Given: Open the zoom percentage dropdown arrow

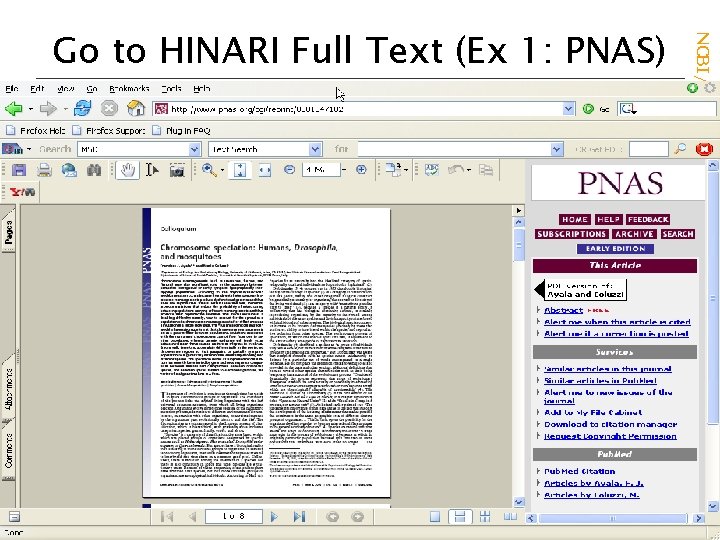Looking at the screenshot, I should click(344, 170).
